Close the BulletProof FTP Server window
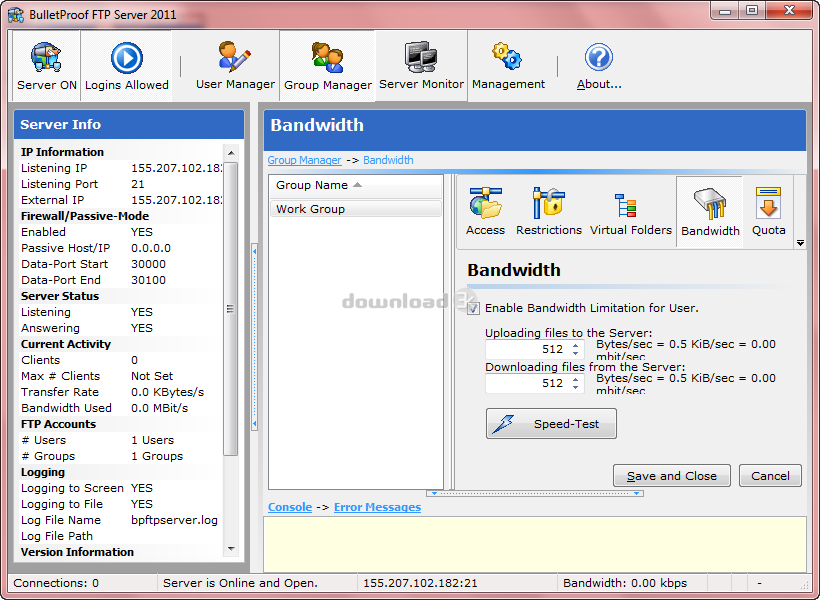Image resolution: width=820 pixels, height=600 pixels. click(x=789, y=11)
